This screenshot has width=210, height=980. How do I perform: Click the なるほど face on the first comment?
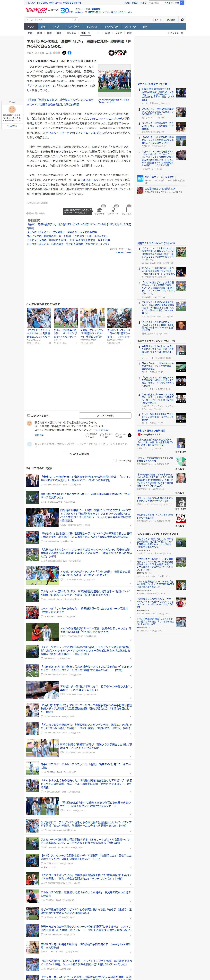[x=102, y=435]
